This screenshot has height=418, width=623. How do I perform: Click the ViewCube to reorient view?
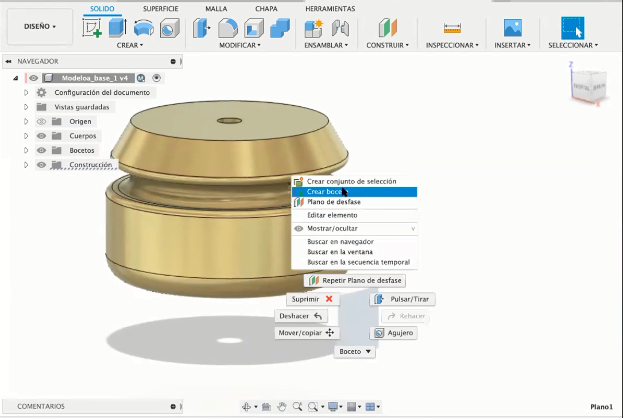coord(588,85)
